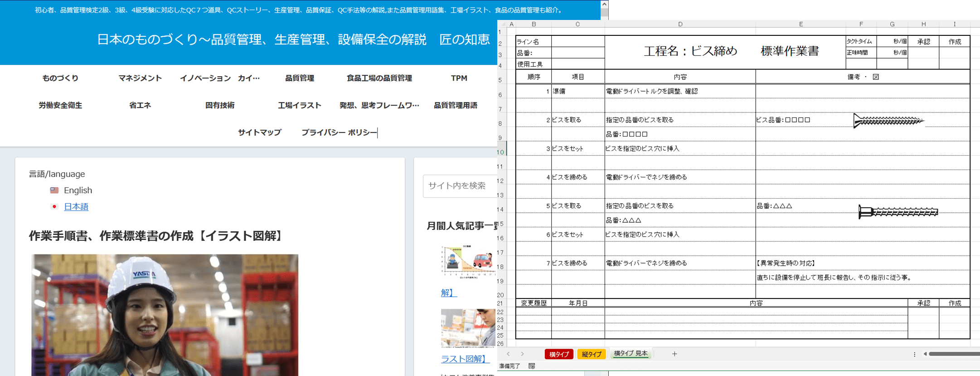Select row 21 header in Excel
Image resolution: width=980 pixels, height=376 pixels.
[501, 303]
